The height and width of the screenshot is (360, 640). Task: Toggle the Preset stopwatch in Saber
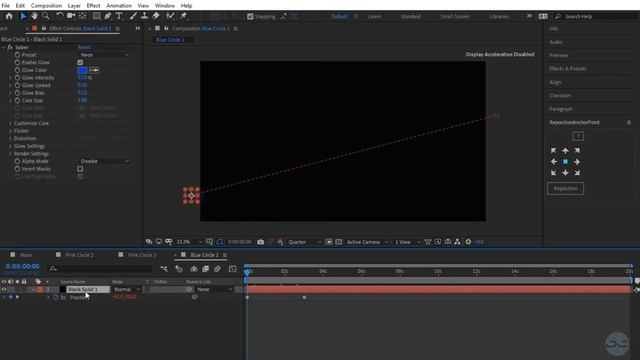tap(17, 55)
